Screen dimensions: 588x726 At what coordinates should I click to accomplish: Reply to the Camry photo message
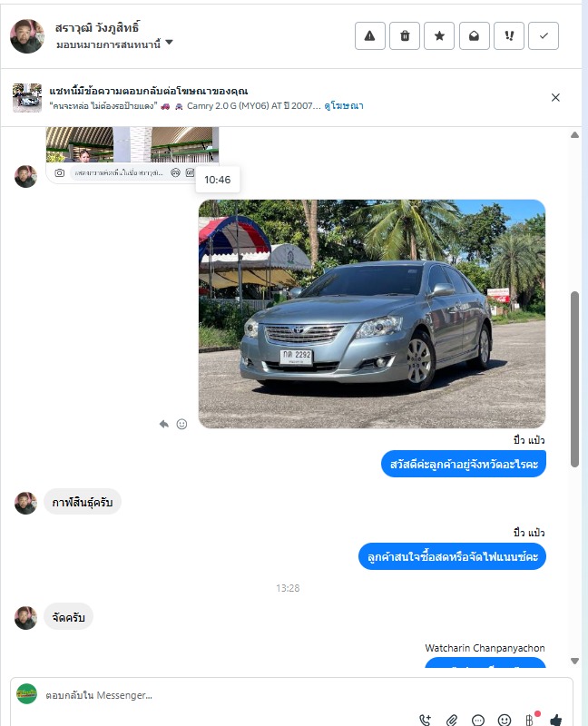tap(164, 424)
